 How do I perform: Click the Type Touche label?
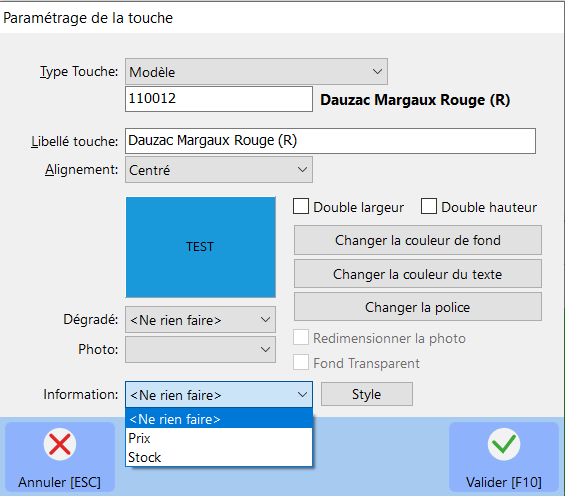point(79,71)
